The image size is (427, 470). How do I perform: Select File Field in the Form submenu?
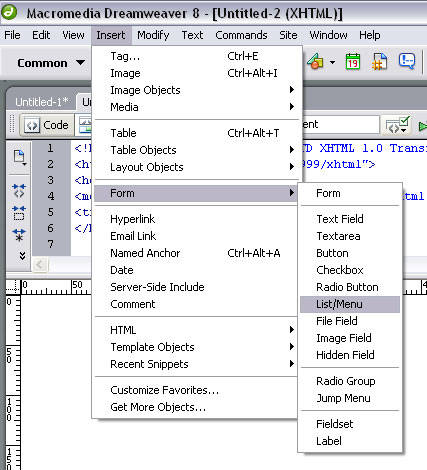click(350, 321)
